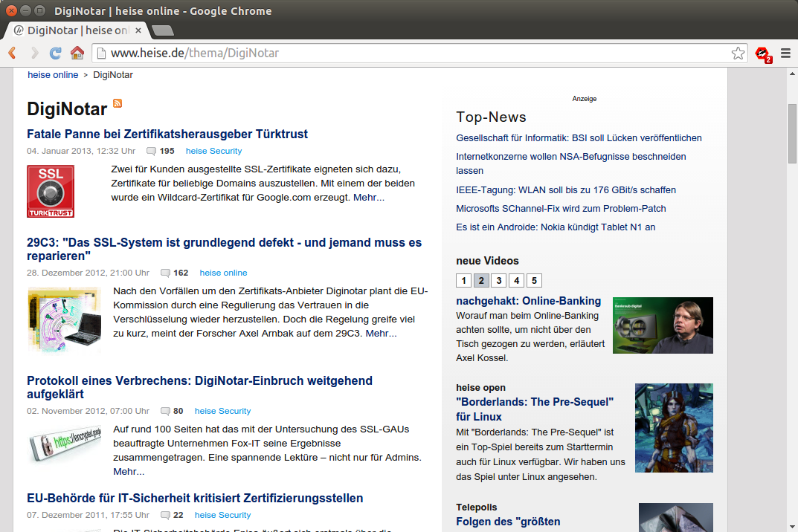Reload the page with the refresh icon
Viewport: 798px width, 532px height.
pos(55,53)
